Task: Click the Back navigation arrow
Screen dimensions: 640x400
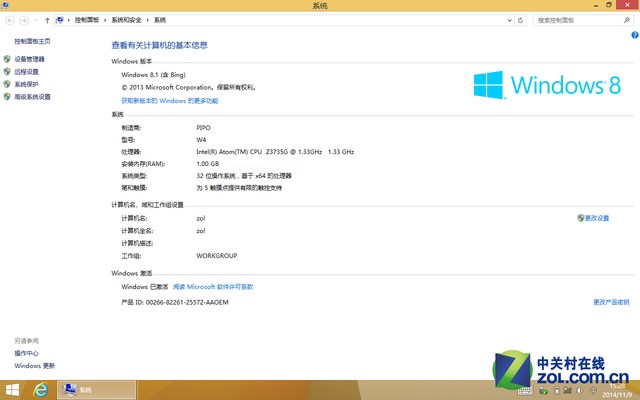Action: (10, 20)
